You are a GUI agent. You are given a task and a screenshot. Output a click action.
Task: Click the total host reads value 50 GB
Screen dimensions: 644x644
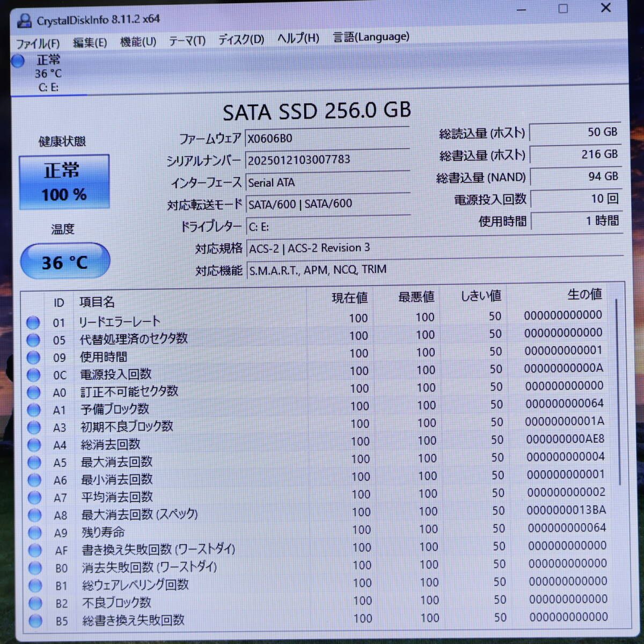(x=575, y=132)
